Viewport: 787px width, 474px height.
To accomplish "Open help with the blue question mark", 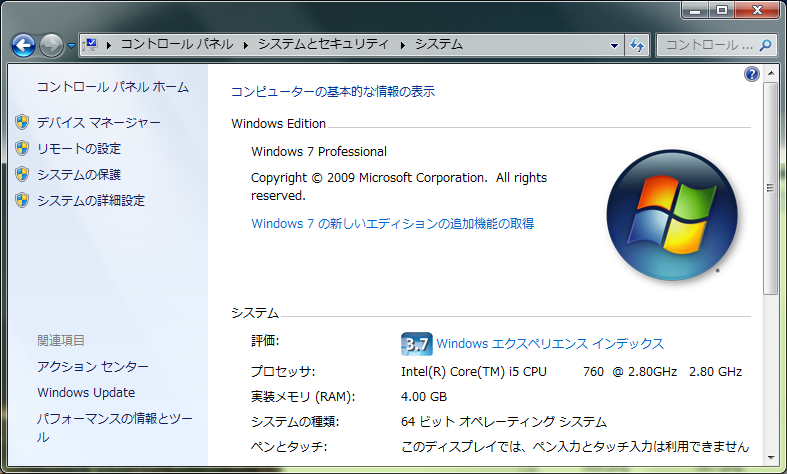I will point(751,74).
